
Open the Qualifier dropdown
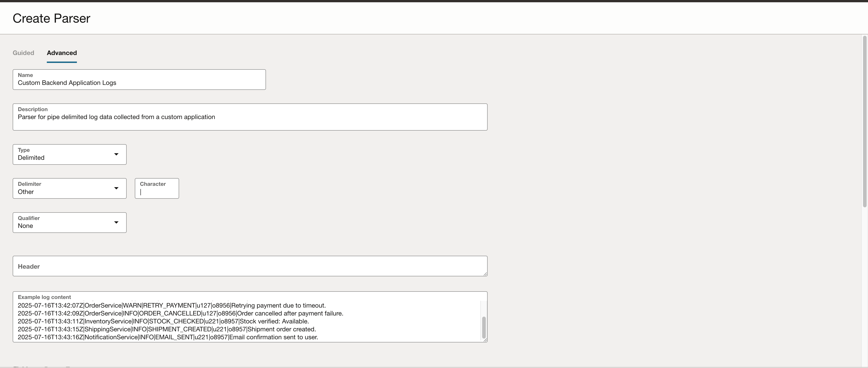tap(69, 222)
